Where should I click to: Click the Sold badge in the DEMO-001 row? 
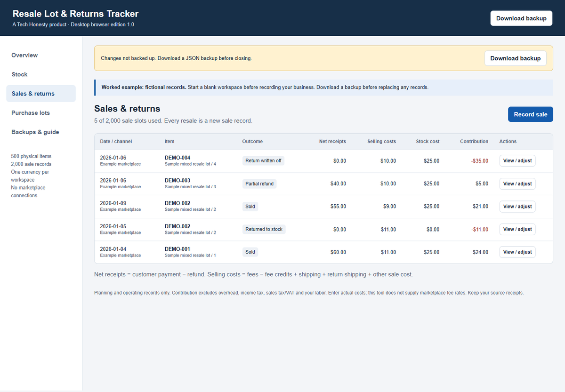(x=250, y=252)
